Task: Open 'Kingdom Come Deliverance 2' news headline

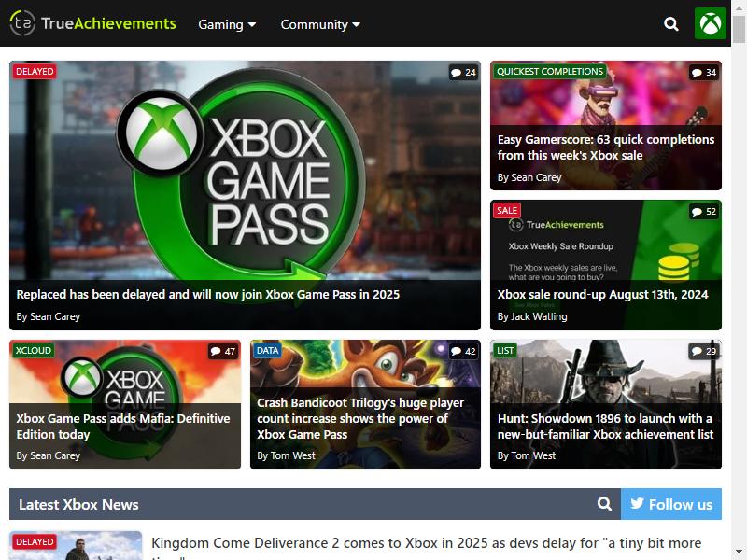Action: [426, 547]
